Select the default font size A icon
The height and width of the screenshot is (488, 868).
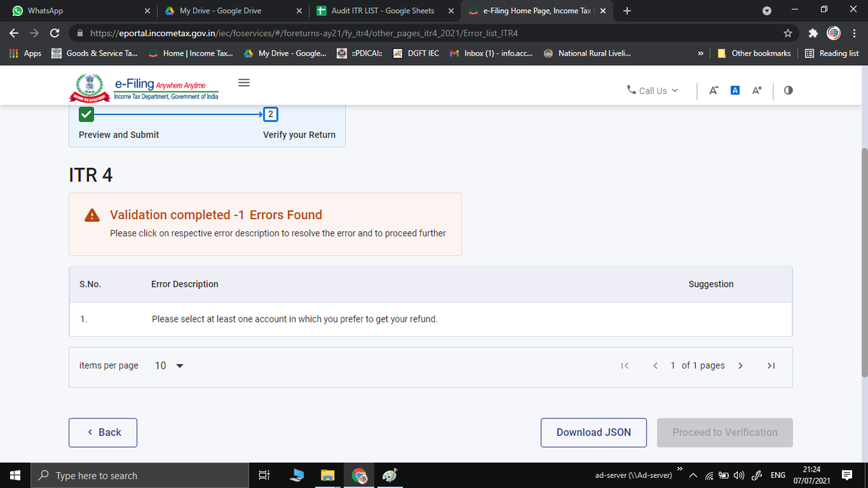(735, 90)
